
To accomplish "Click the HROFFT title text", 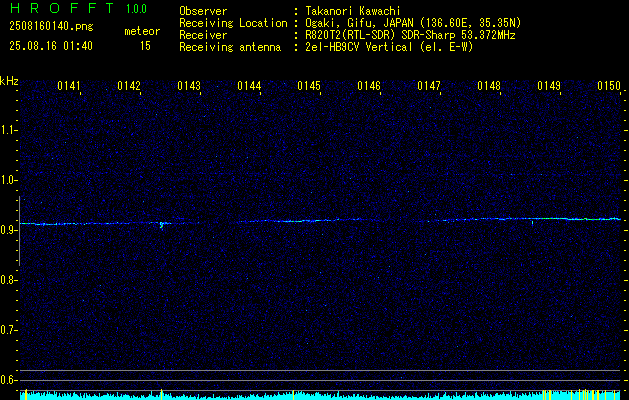I will [x=63, y=8].
